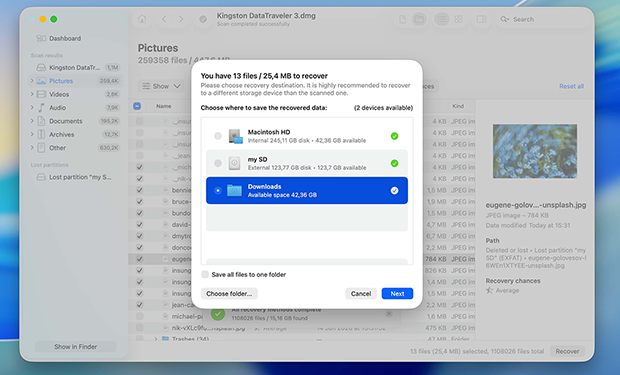Click Downloads folder icon

234,190
